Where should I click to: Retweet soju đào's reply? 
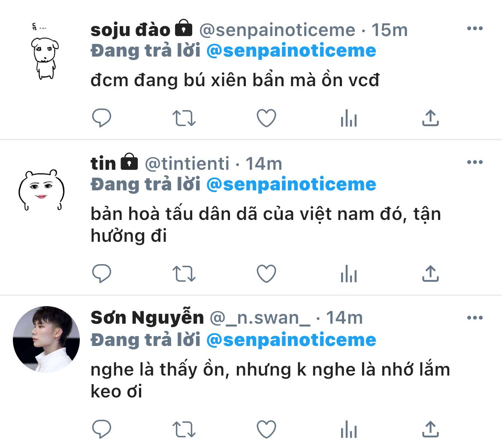[x=184, y=118]
